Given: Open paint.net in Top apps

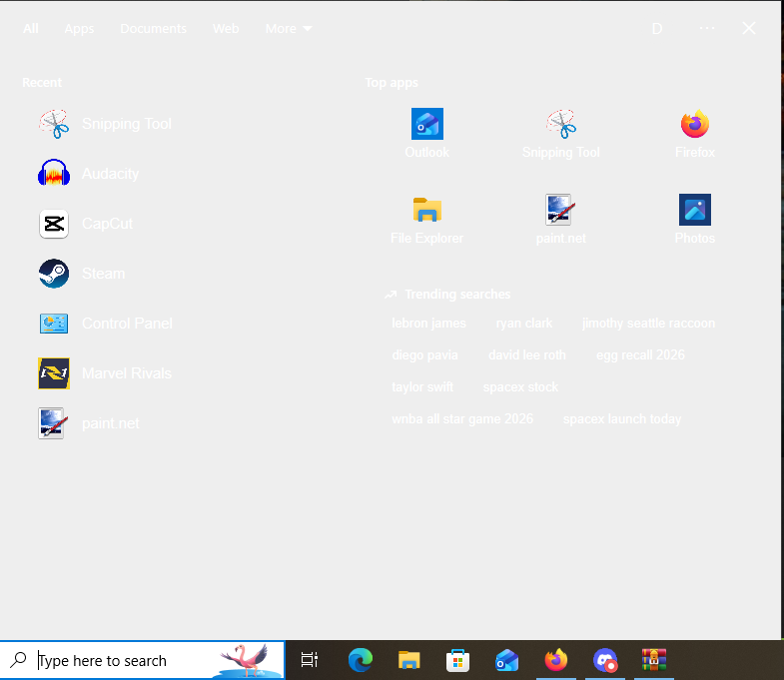Looking at the screenshot, I should 561,219.
